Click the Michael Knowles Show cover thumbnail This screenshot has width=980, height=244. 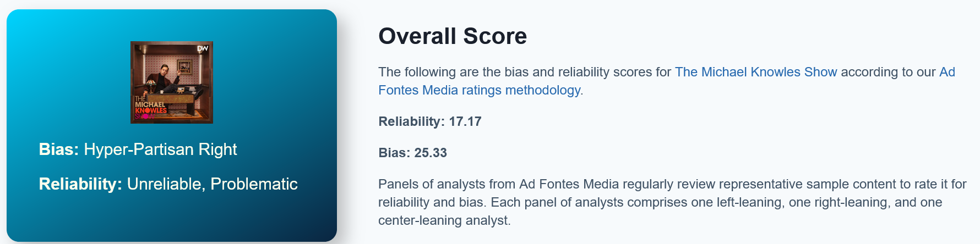tap(171, 82)
